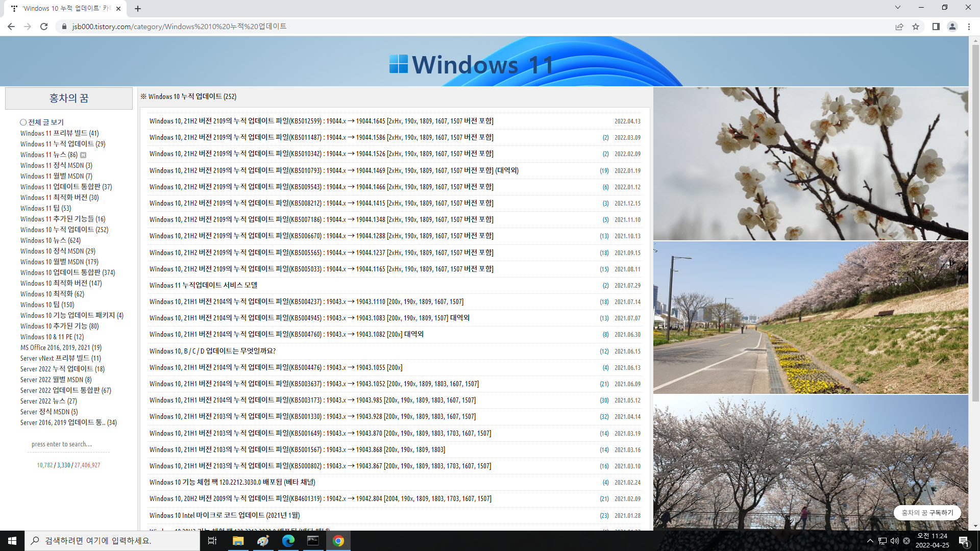This screenshot has height=551, width=980.
Task: Open Windows 11 누적 업데이트 category
Action: (x=63, y=144)
